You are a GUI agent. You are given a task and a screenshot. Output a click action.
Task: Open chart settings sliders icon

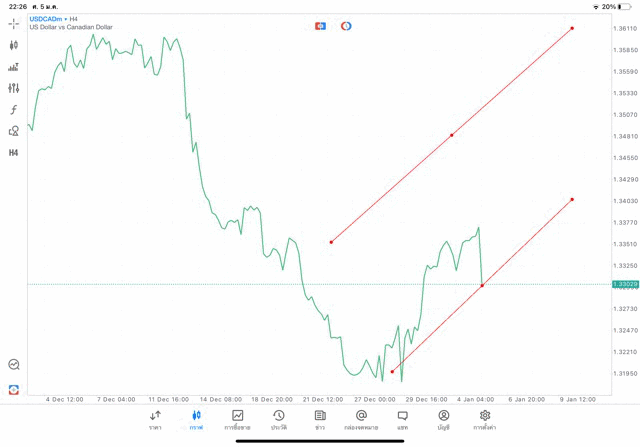pos(14,88)
